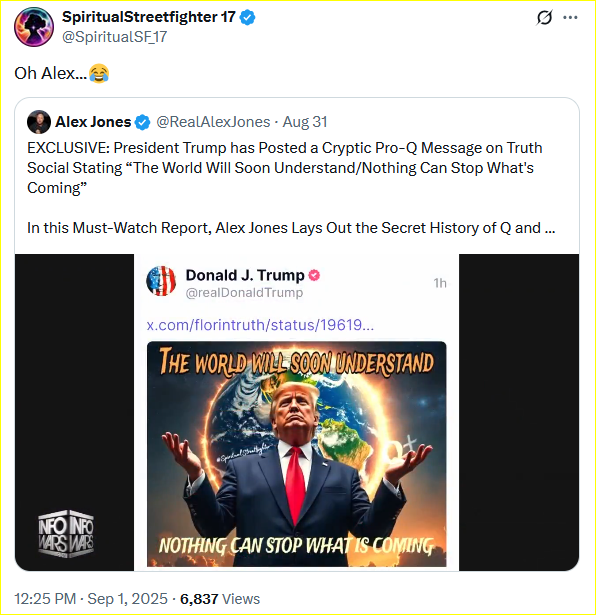Open the @SpiritualSF_17 handle link
The image size is (596, 615).
[x=114, y=37]
